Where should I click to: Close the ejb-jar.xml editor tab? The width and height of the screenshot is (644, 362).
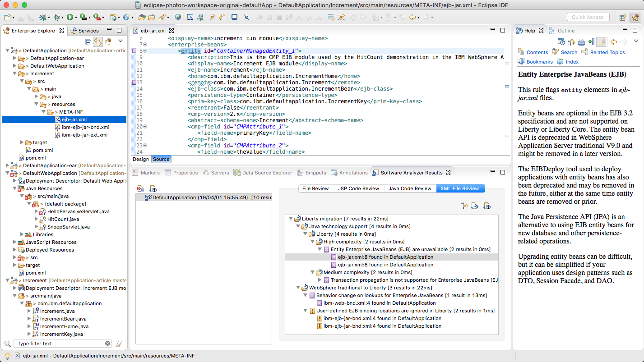(x=171, y=31)
